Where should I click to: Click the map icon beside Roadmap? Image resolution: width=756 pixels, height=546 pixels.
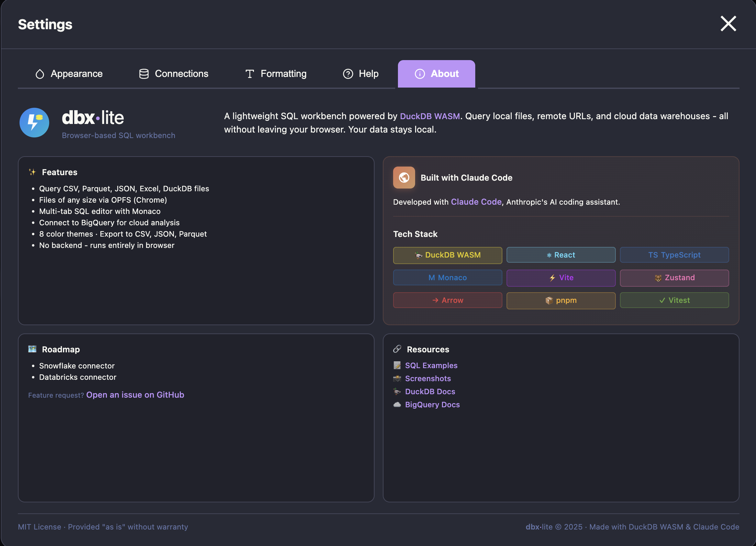(32, 349)
